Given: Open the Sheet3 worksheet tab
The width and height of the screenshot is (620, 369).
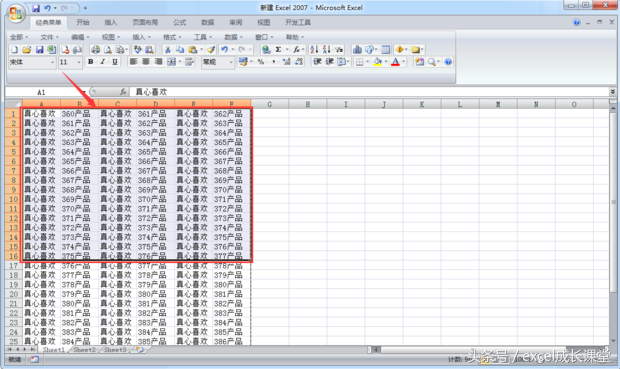Looking at the screenshot, I should (x=115, y=350).
